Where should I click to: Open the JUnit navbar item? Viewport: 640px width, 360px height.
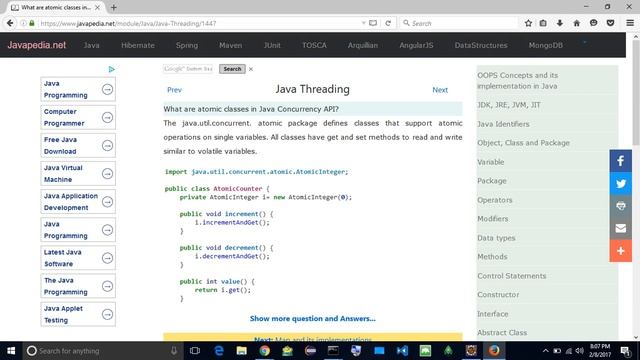(272, 45)
